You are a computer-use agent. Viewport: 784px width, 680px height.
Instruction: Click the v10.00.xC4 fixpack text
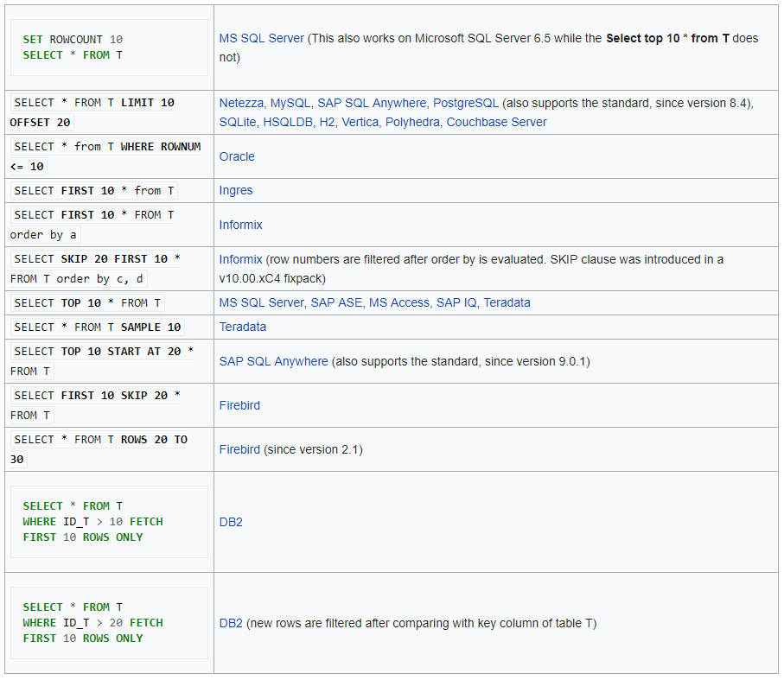[272, 278]
